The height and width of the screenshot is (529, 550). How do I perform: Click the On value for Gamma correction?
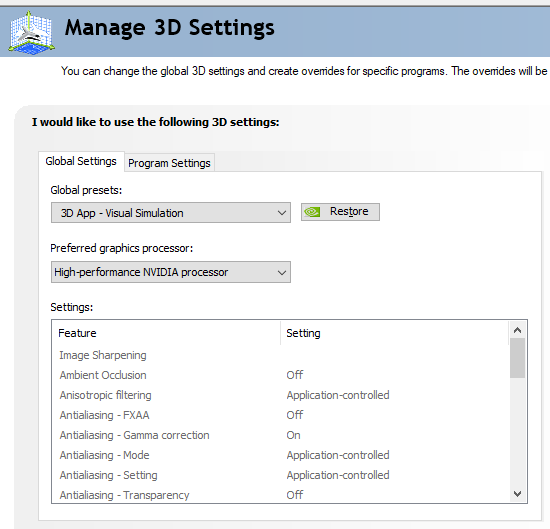click(293, 435)
